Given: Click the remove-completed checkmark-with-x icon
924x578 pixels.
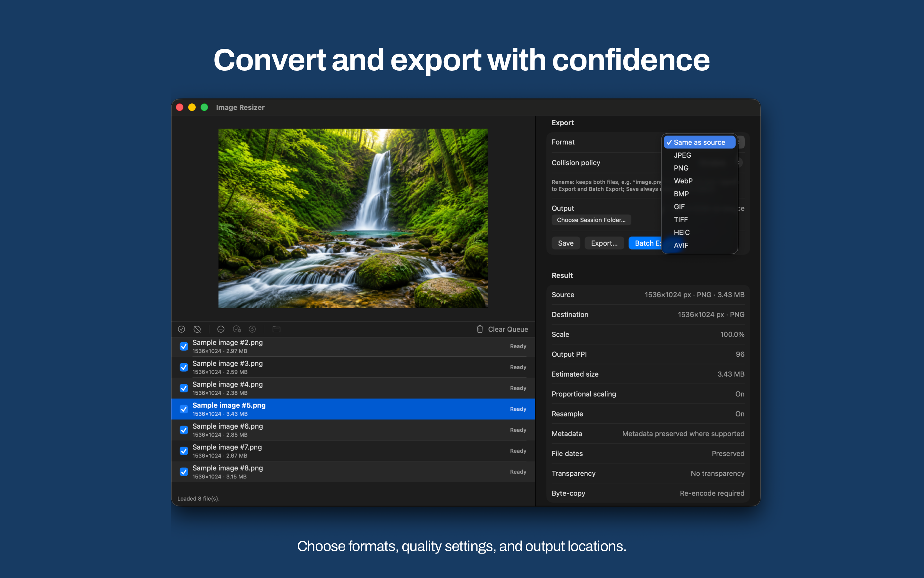Looking at the screenshot, I should pos(237,329).
